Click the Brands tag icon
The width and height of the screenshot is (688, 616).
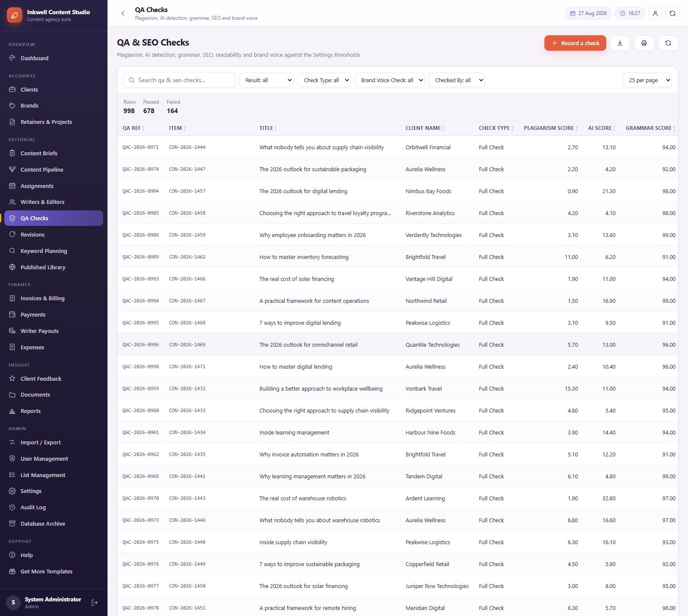(x=12, y=105)
